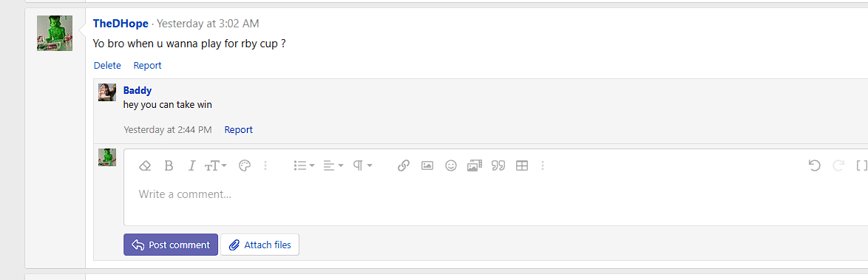
Task: Open TheDHope's profile link
Action: point(121,23)
